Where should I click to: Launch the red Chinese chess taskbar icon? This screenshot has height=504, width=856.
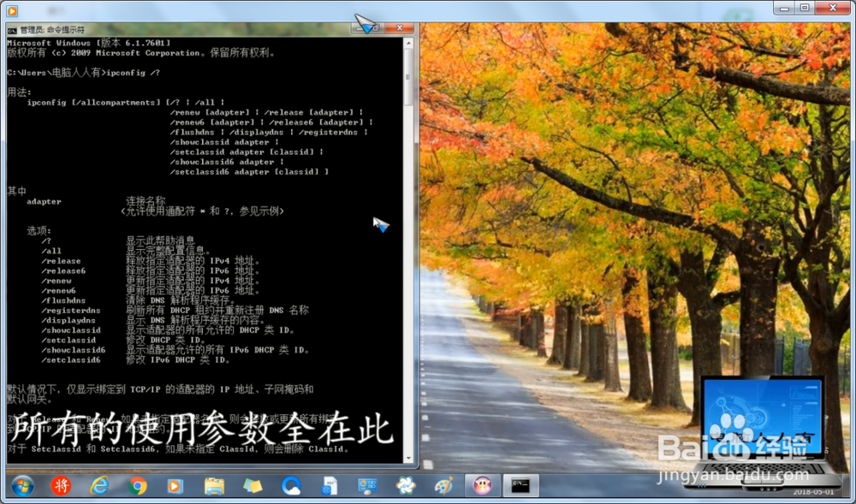[61, 485]
